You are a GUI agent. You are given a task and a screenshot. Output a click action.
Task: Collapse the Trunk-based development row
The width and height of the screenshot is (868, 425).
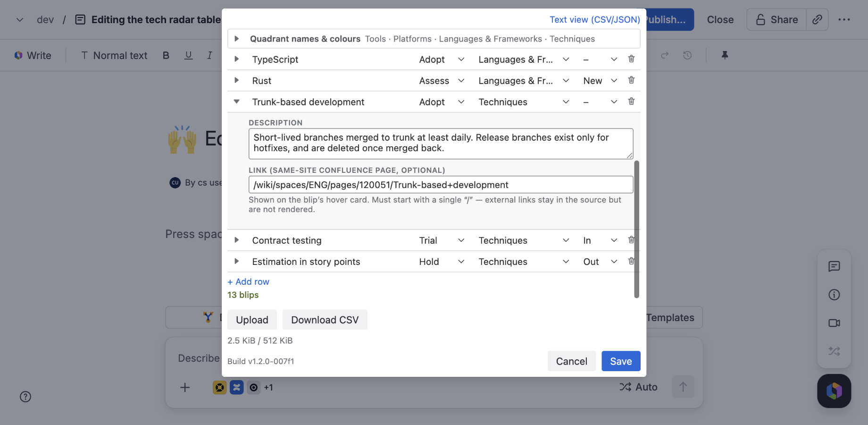pyautogui.click(x=237, y=102)
